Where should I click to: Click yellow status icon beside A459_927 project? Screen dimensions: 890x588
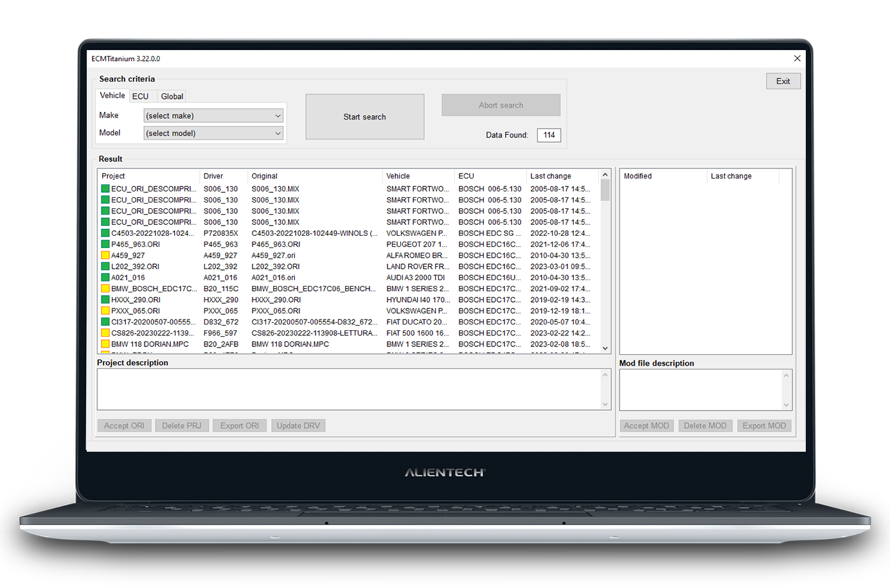click(x=105, y=255)
